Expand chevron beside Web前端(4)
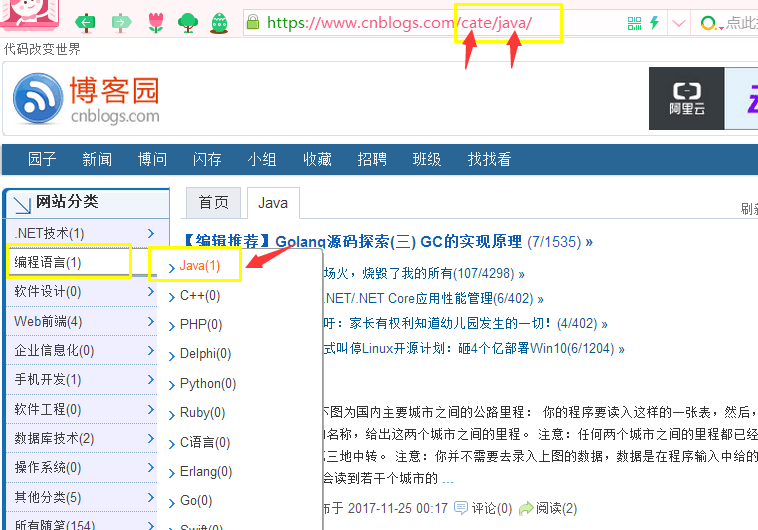 coord(151,322)
